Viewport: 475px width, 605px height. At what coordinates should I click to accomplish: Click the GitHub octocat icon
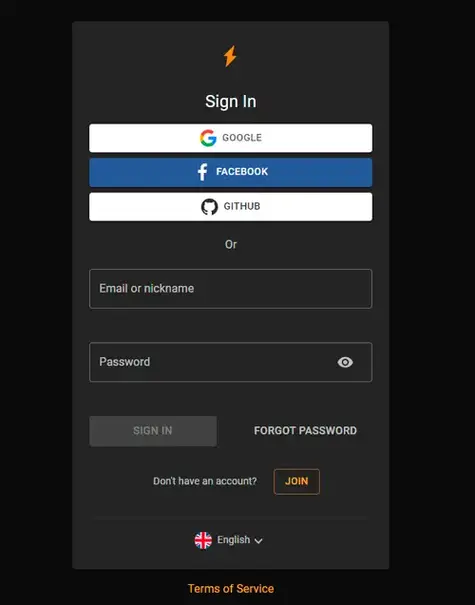pos(210,206)
